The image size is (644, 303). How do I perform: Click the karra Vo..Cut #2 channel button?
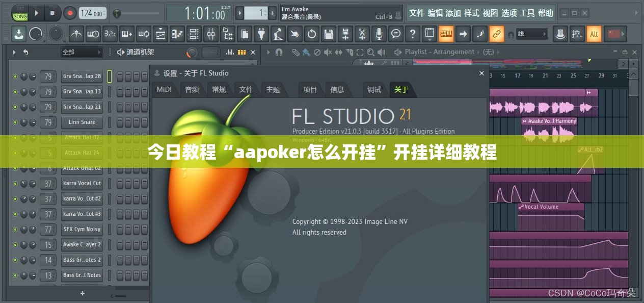82,199
